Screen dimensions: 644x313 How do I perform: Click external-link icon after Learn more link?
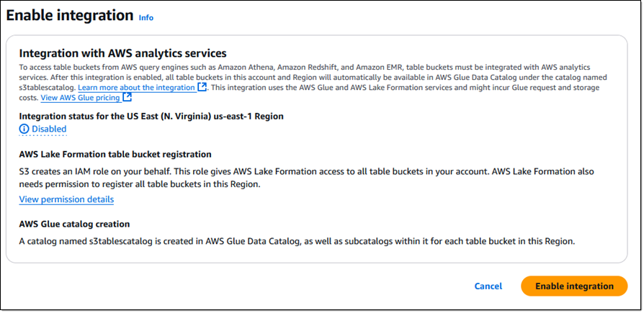click(202, 87)
